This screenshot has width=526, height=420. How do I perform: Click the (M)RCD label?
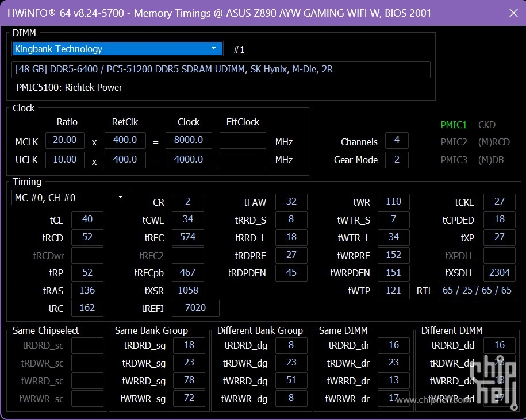point(494,142)
